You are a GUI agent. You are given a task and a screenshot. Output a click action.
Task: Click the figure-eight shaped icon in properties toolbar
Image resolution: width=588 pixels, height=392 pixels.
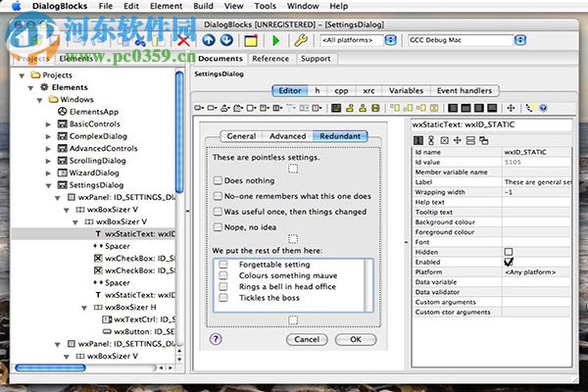coord(431,141)
